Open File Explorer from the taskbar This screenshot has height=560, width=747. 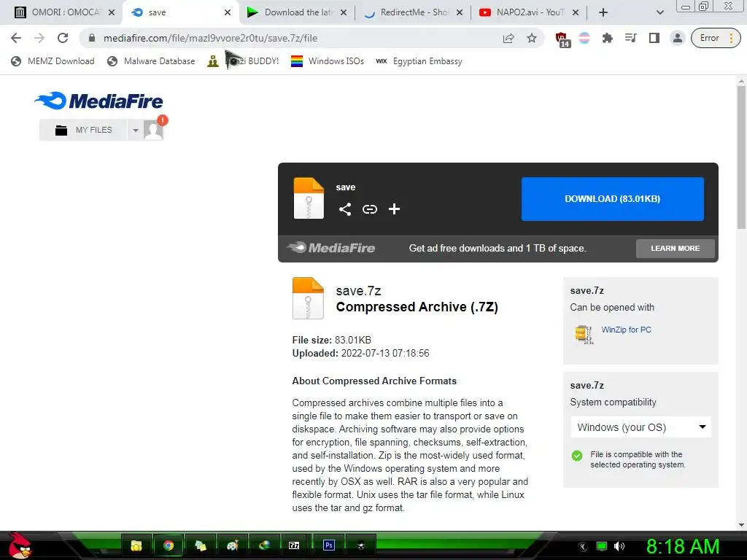[x=136, y=545]
